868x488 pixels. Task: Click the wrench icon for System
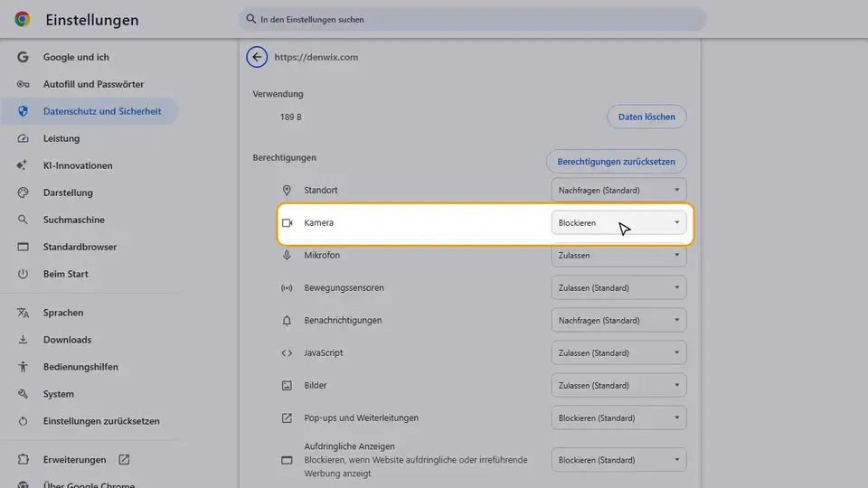(x=23, y=394)
